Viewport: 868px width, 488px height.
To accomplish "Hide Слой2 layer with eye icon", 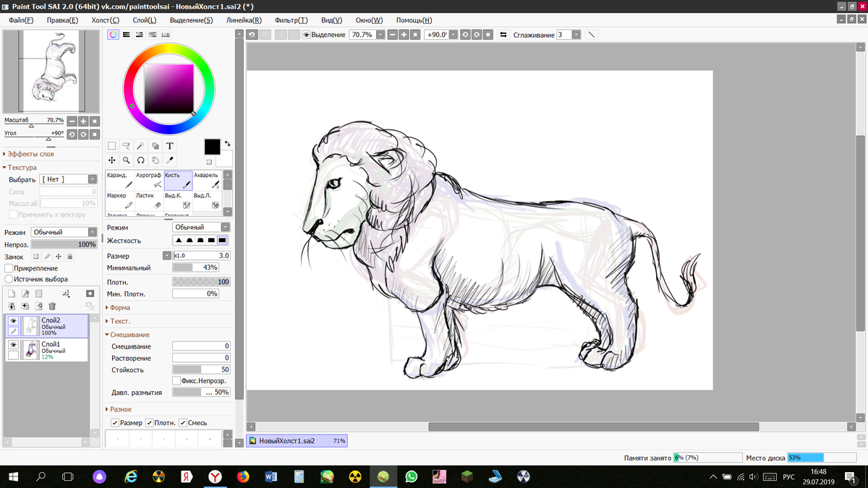I will pyautogui.click(x=13, y=320).
